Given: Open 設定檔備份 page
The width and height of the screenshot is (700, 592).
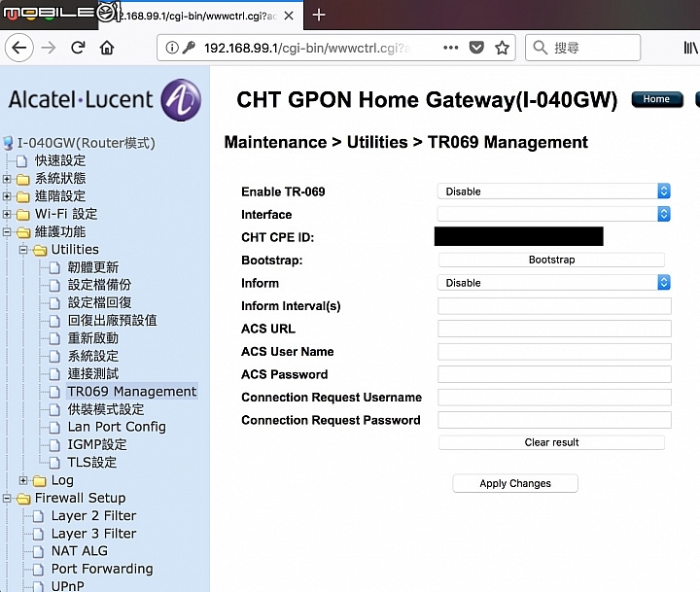Looking at the screenshot, I should [99, 285].
